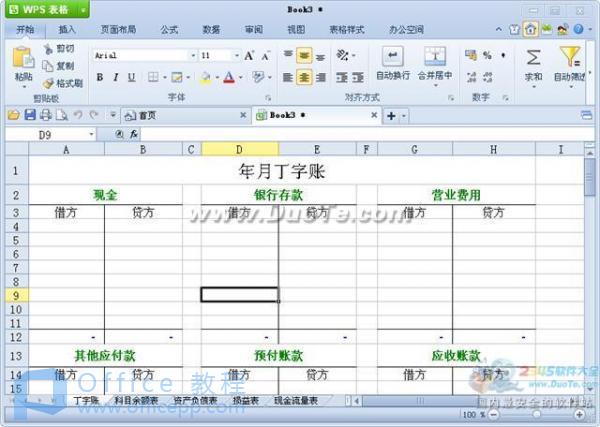Click the zoom slider in status bar
Image resolution: width=600 pixels, height=427 pixels.
point(536,414)
